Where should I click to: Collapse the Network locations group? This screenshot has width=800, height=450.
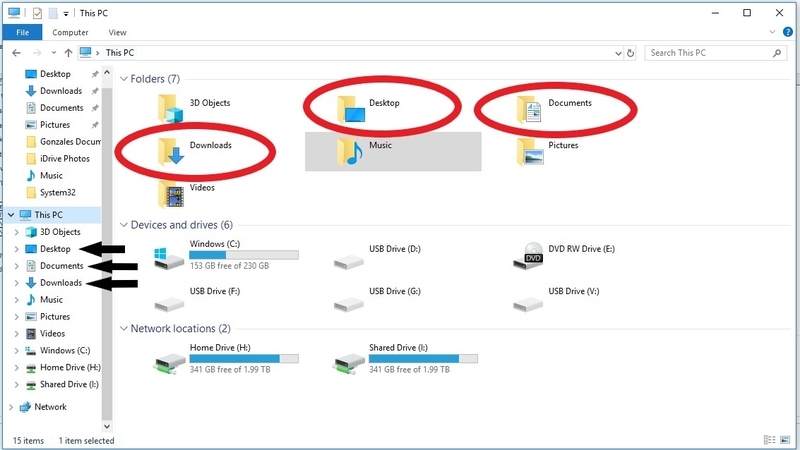[x=123, y=329]
